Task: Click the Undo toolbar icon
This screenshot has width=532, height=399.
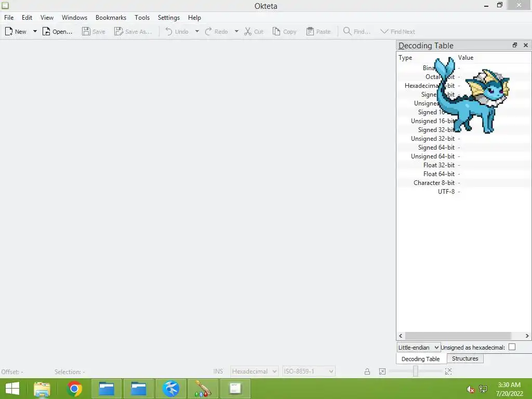Action: pyautogui.click(x=169, y=32)
